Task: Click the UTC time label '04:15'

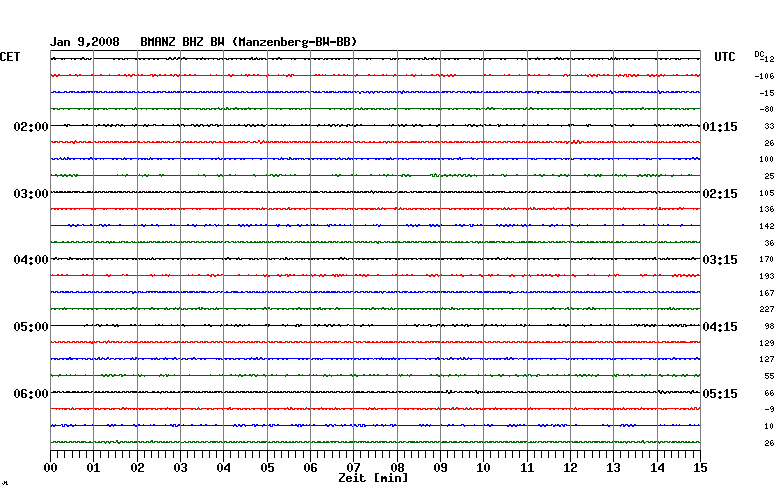Action: tap(720, 327)
